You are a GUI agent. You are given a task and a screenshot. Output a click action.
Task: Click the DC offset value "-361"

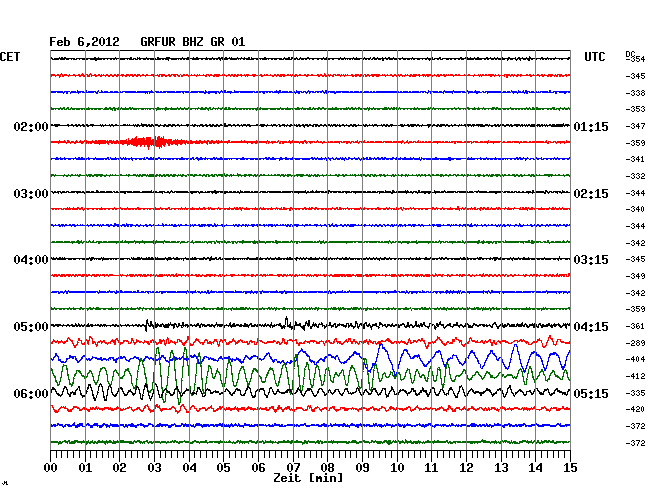[635, 326]
